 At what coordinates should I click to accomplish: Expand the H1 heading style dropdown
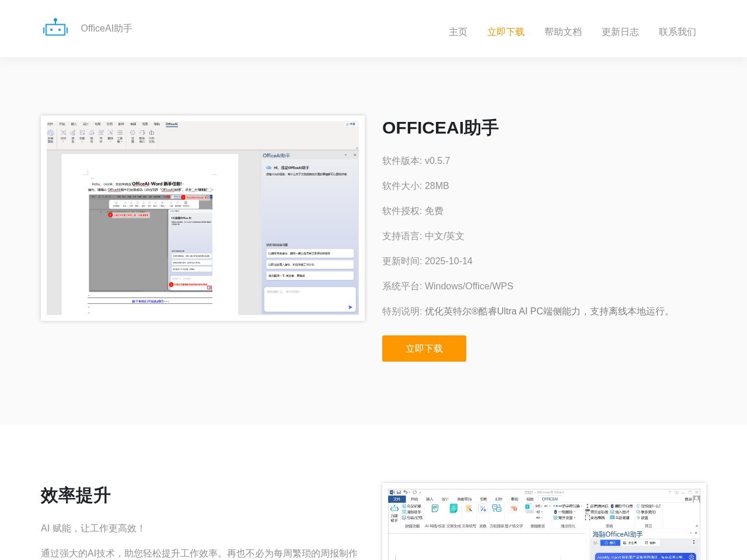tap(540, 506)
